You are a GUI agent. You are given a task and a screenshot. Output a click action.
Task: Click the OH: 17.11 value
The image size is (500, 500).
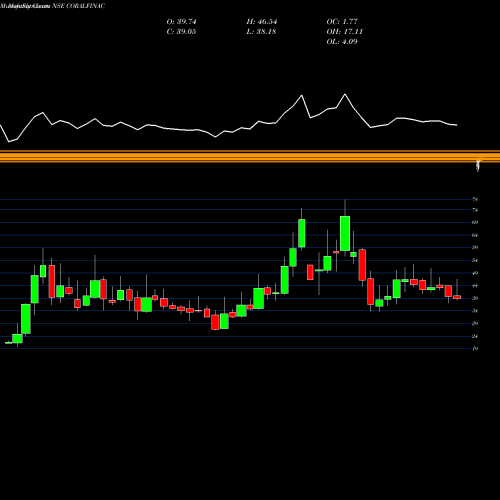[x=345, y=32]
